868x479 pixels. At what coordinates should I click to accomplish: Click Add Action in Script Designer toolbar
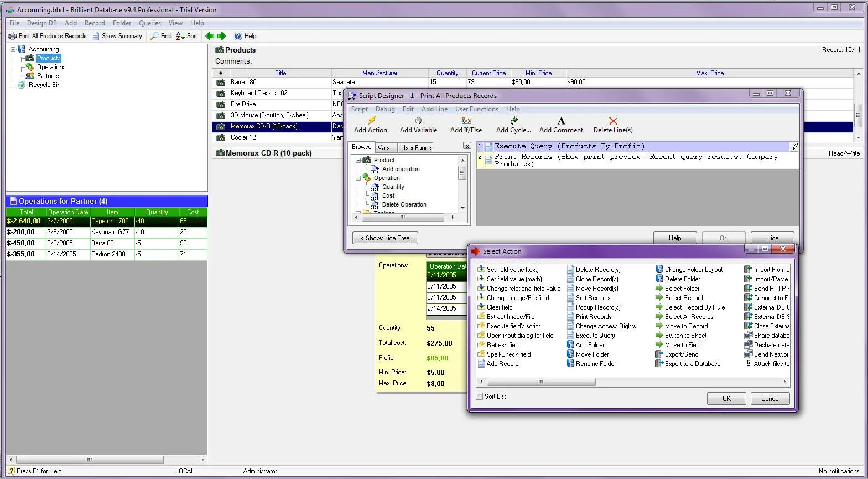371,125
